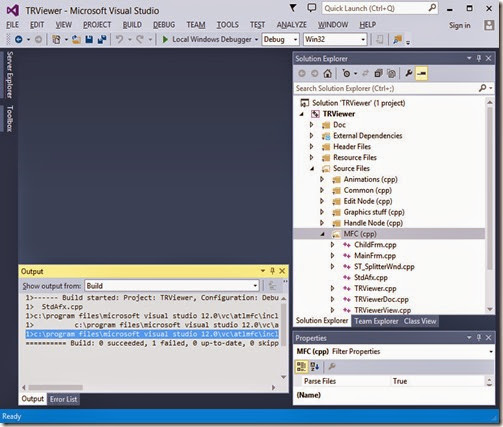Click Collapse All icon in Solution Explorer
The height and width of the screenshot is (427, 503).
coord(378,73)
